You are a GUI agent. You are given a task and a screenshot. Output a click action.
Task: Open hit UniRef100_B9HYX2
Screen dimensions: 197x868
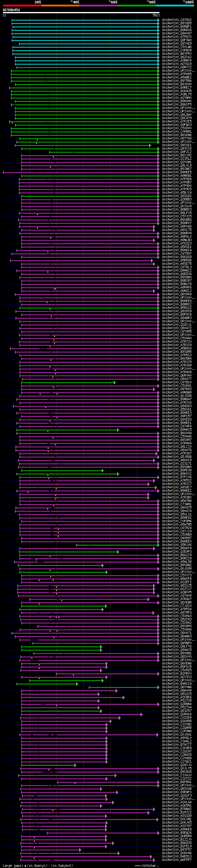click(x=177, y=474)
